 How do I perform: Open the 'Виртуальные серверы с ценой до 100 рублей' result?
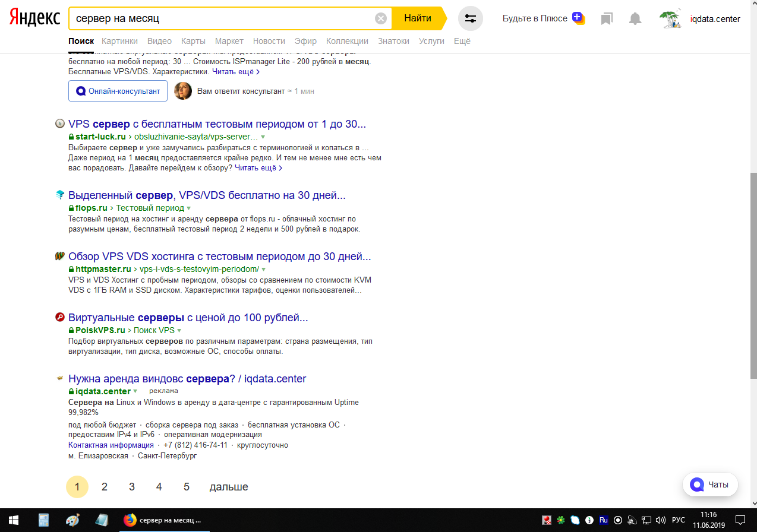188,318
